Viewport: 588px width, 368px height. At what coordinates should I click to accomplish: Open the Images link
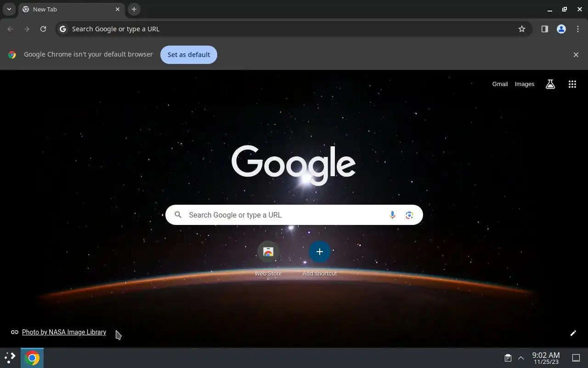pos(525,84)
